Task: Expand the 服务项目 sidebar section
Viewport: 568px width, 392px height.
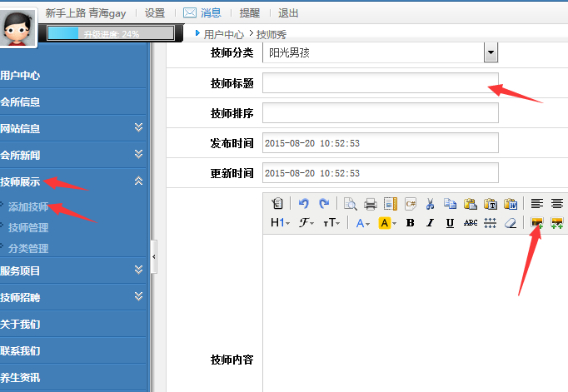Action: [138, 270]
